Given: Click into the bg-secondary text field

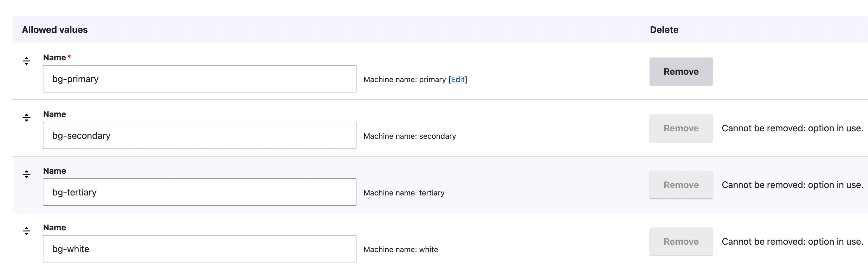Looking at the screenshot, I should tap(199, 136).
